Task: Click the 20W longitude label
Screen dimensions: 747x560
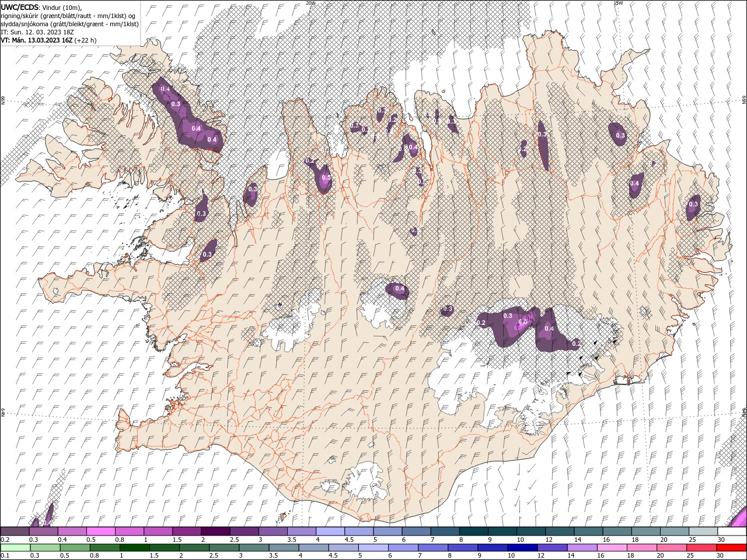Action: pos(310,3)
